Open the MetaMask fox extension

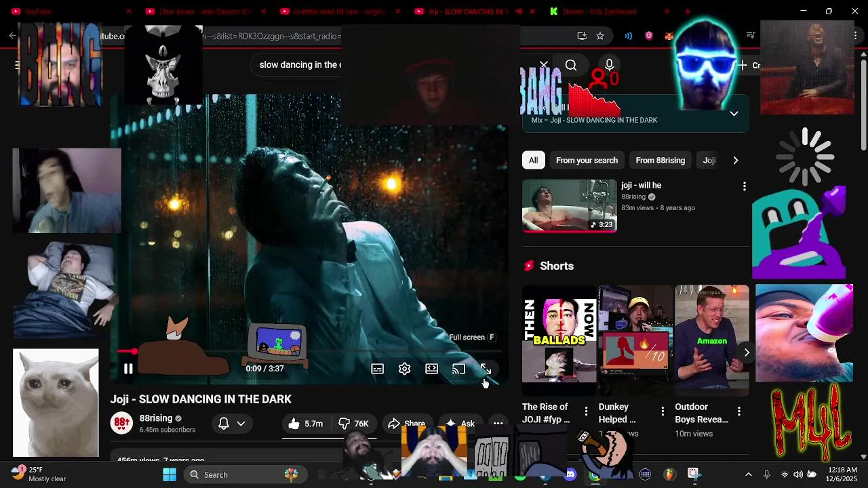click(x=669, y=36)
